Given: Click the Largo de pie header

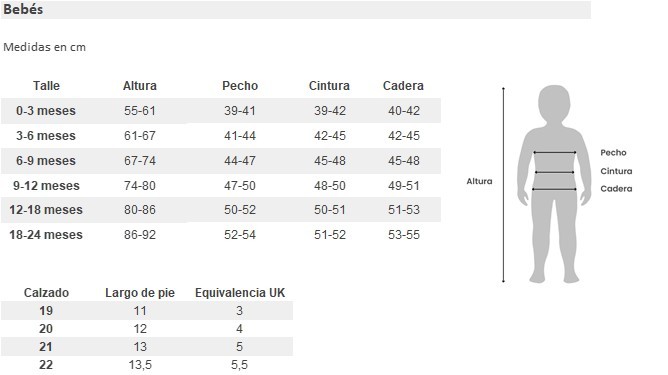Looking at the screenshot, I should 140,293.
